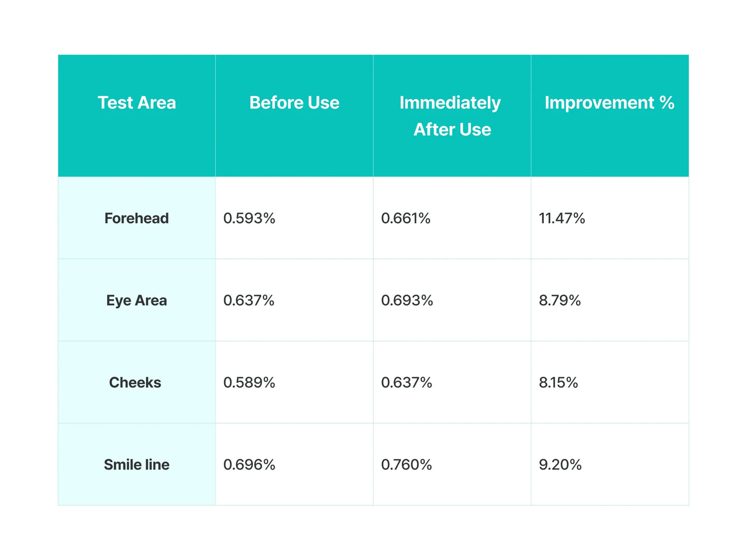Click Forehead improvement value 11.47%
The image size is (747, 560).
pyautogui.click(x=562, y=219)
